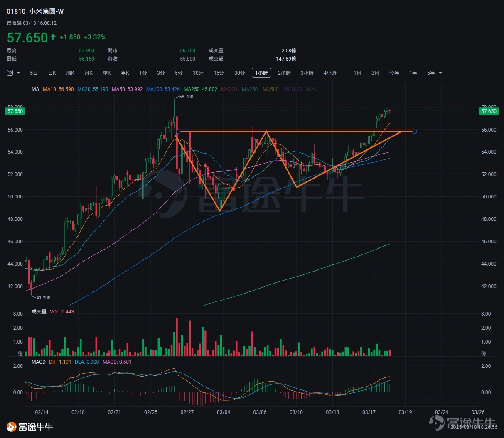Toggle the MA100: 53.426 line
This screenshot has height=438, width=504.
163,89
